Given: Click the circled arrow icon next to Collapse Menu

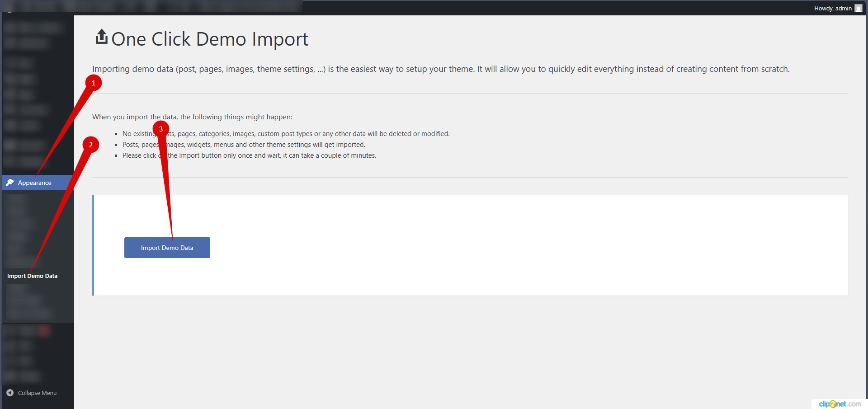Looking at the screenshot, I should pyautogui.click(x=9, y=393).
